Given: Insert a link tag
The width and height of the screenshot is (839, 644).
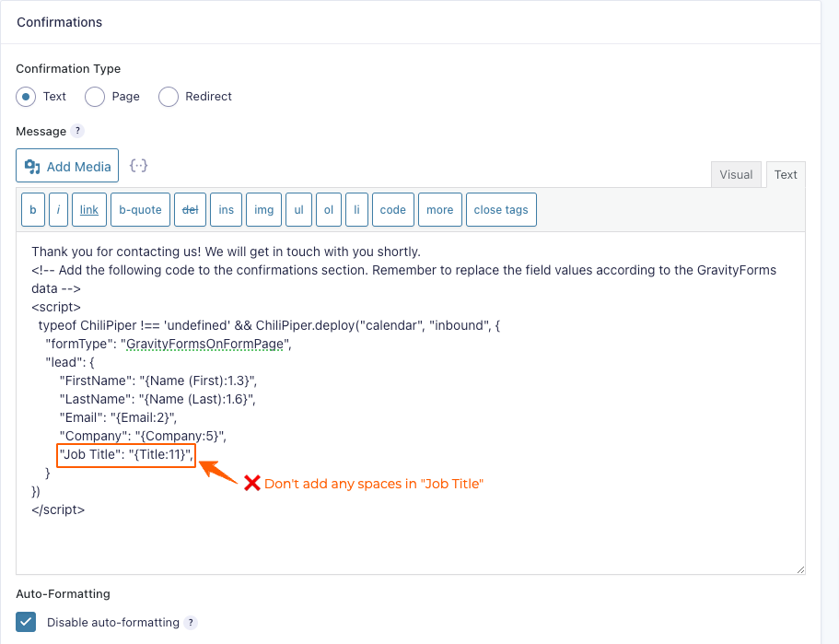Looking at the screenshot, I should (x=89, y=210).
